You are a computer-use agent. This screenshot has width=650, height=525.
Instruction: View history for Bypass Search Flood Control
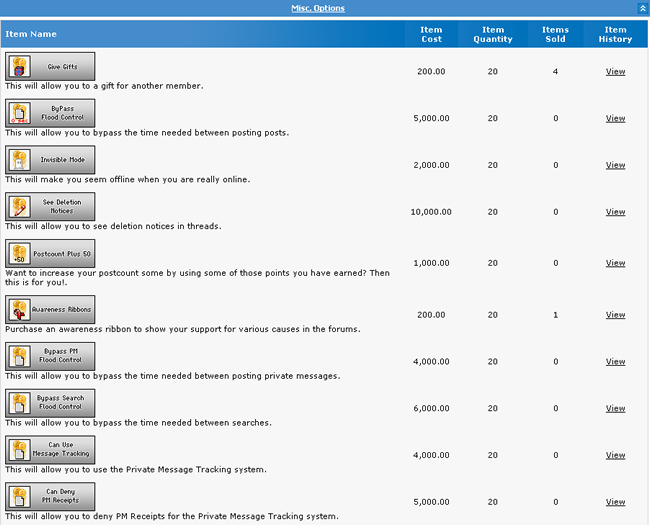pyautogui.click(x=615, y=408)
